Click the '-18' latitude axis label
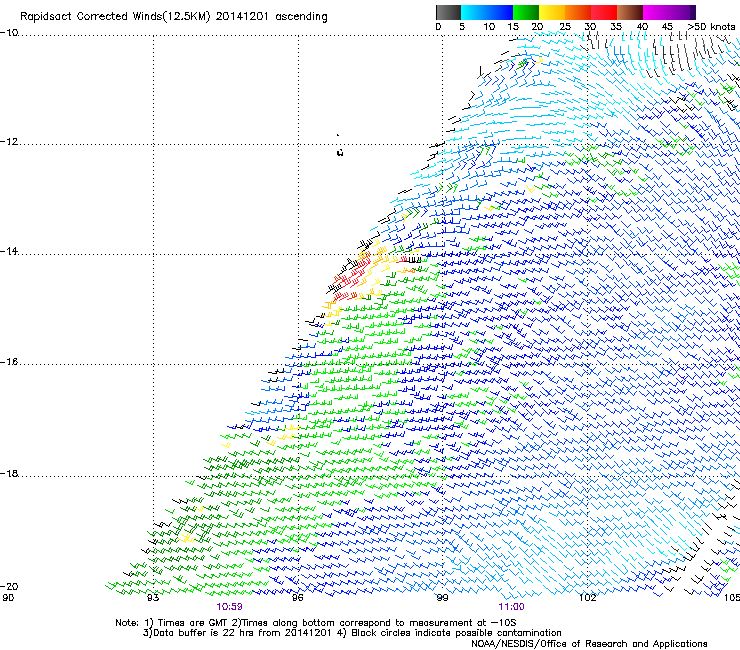Viewport: 740px width, 650px height. tap(9, 473)
